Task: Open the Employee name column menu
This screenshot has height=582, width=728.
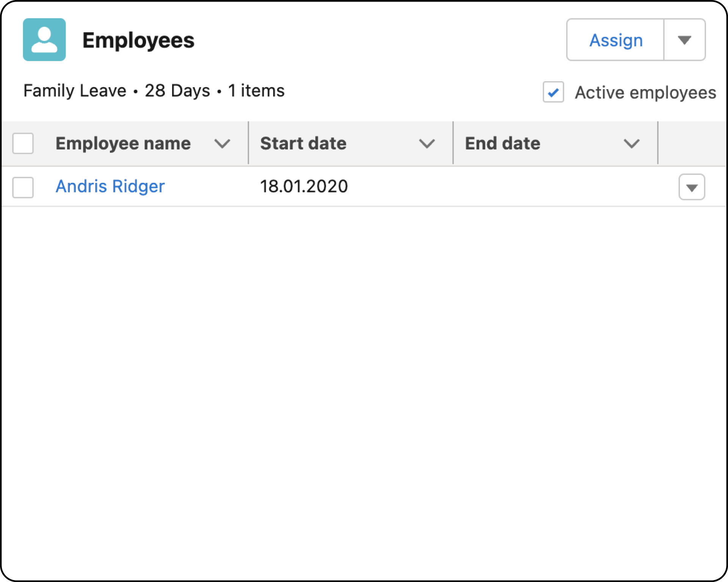Action: point(223,143)
